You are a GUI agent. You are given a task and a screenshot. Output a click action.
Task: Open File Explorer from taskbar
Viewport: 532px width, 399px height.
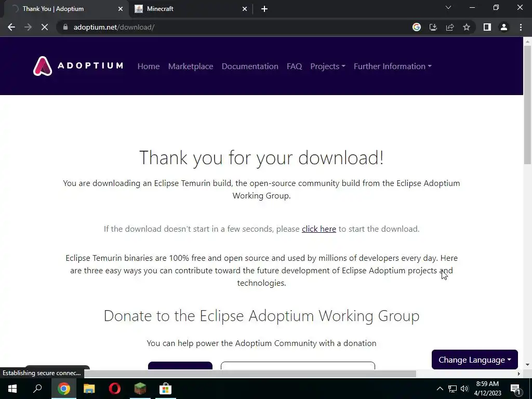[89, 389]
